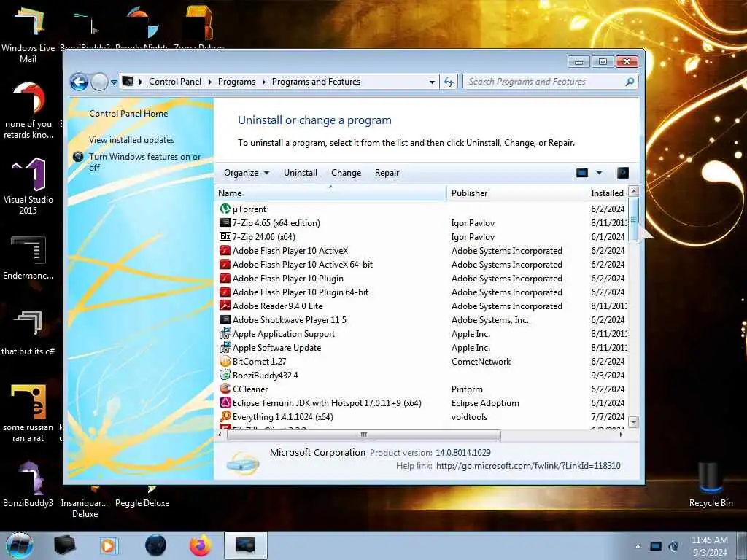Screen dimensions: 747x560
Task: Open the Microsoft help link URL
Action: (x=528, y=466)
